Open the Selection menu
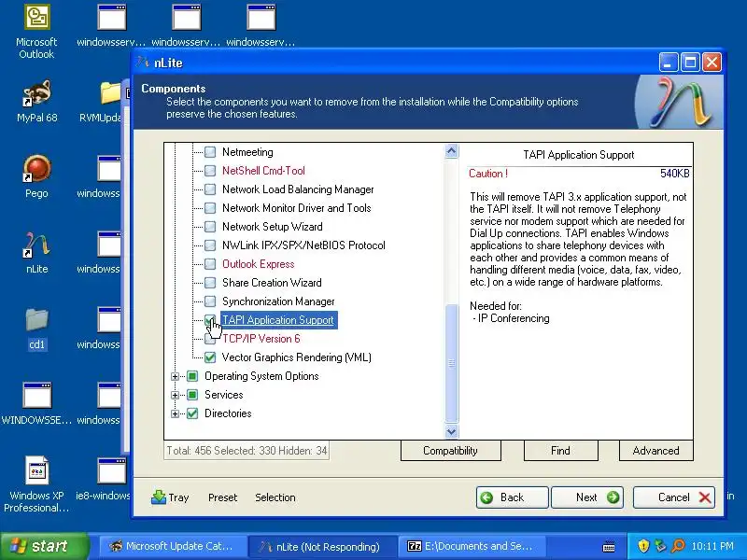 275,497
